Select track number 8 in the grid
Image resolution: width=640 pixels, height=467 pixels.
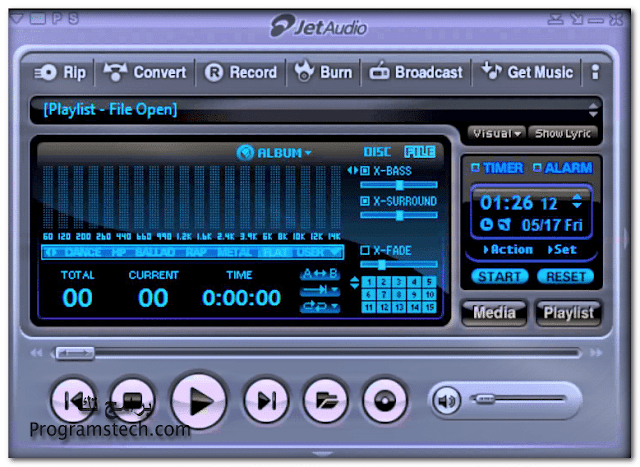(399, 294)
